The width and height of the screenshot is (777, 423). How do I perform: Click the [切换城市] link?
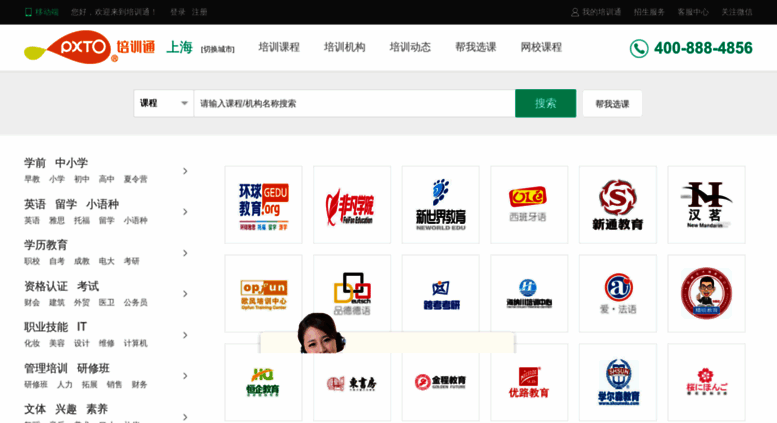tap(218, 49)
